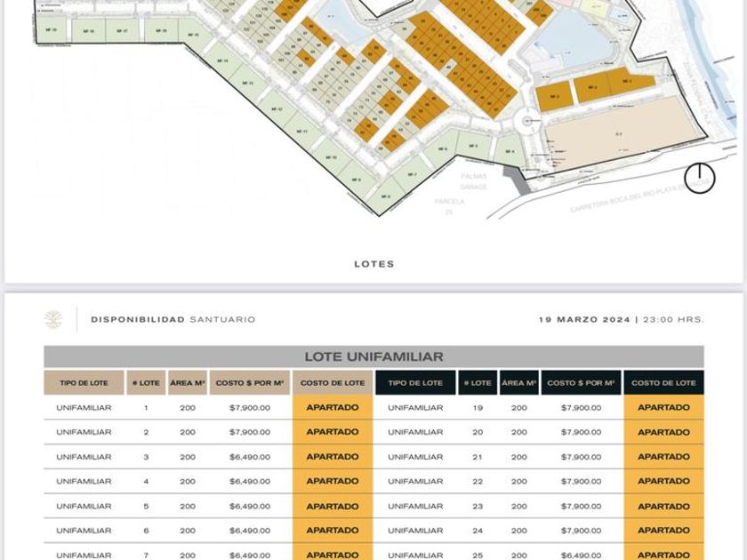Select lot number 6 in the table
Viewport: 747px width, 560px height.
(146, 531)
